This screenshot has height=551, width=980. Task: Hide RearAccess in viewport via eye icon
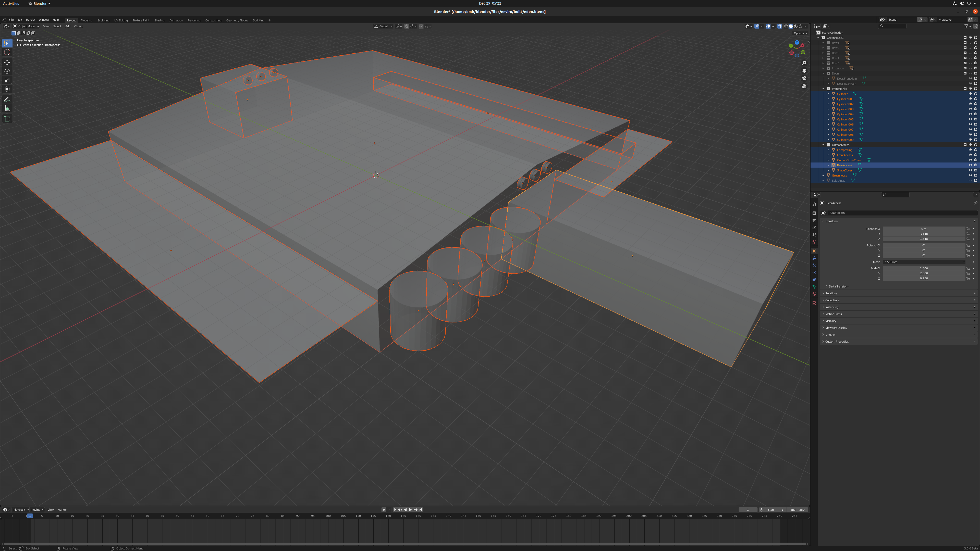pyautogui.click(x=970, y=165)
